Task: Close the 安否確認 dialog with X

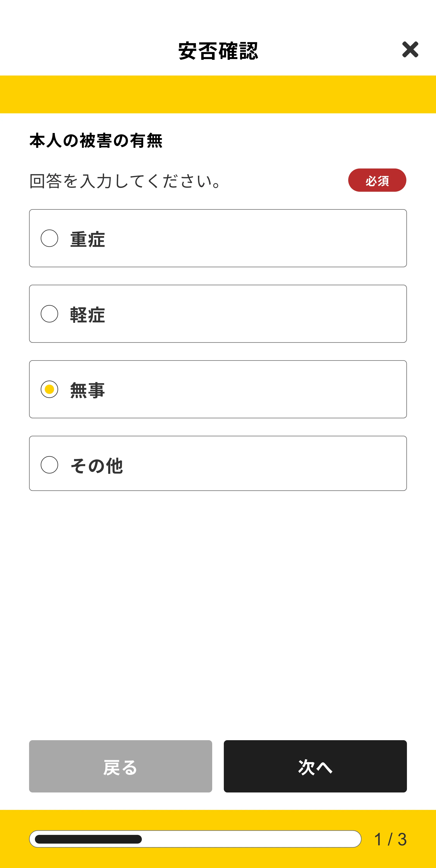Action: (410, 50)
